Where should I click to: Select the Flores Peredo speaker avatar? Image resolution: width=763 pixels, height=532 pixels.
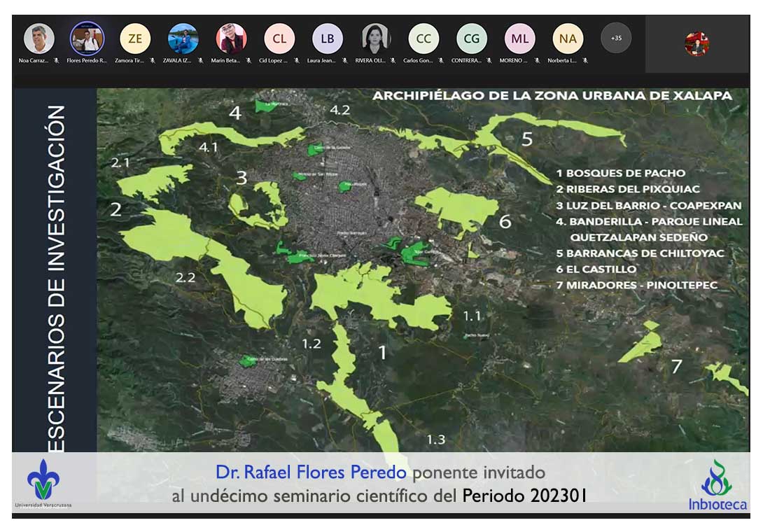[87, 38]
